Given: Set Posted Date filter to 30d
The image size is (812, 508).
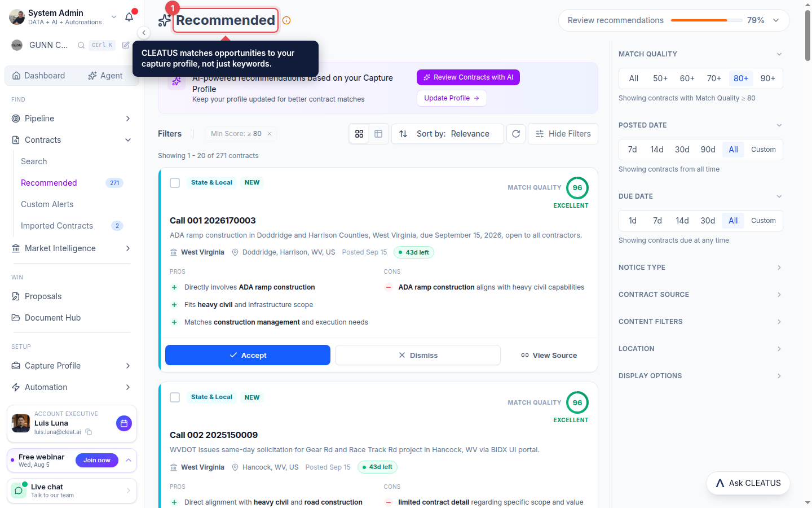Looking at the screenshot, I should click(682, 150).
